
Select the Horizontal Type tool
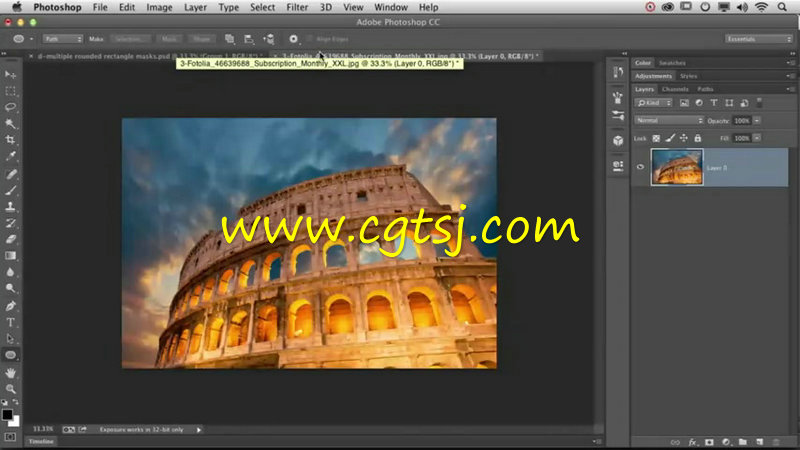coord(10,322)
